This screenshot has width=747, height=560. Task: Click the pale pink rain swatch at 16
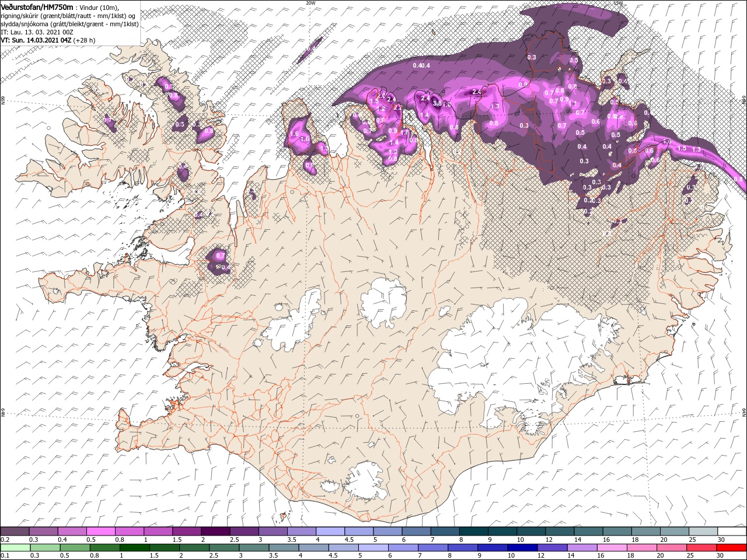611,548
